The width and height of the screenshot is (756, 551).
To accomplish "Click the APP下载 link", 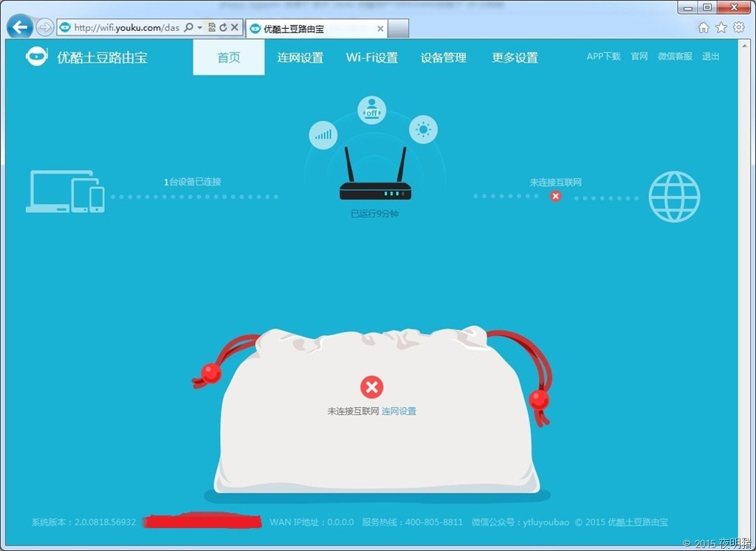I will click(603, 56).
